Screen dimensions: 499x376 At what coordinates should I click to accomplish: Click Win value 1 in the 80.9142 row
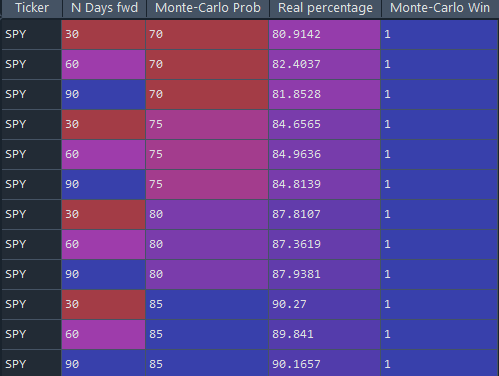(439, 34)
